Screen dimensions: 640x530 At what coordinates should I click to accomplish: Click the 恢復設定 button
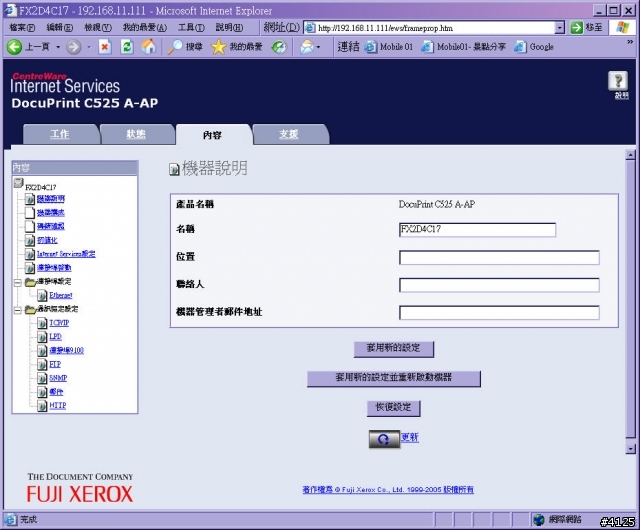point(393,408)
